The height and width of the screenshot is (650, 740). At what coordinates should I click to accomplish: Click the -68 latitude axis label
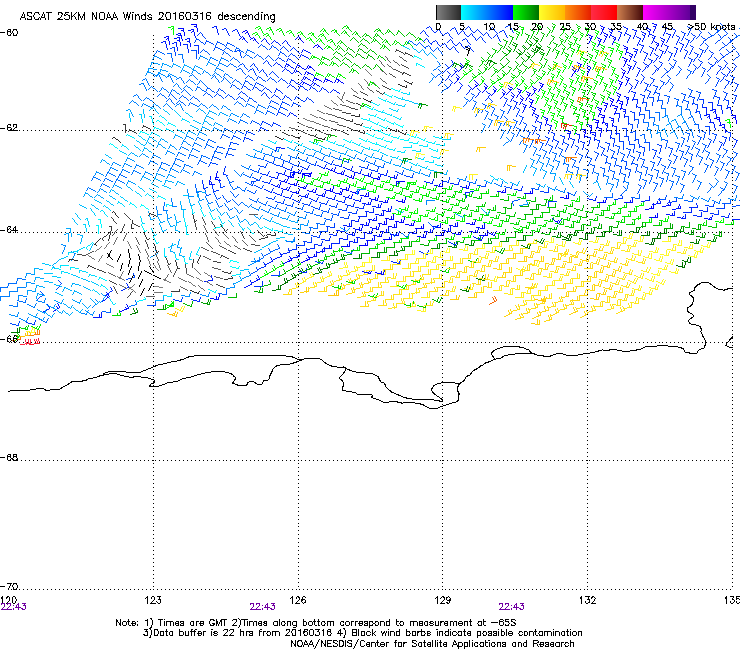[9, 458]
